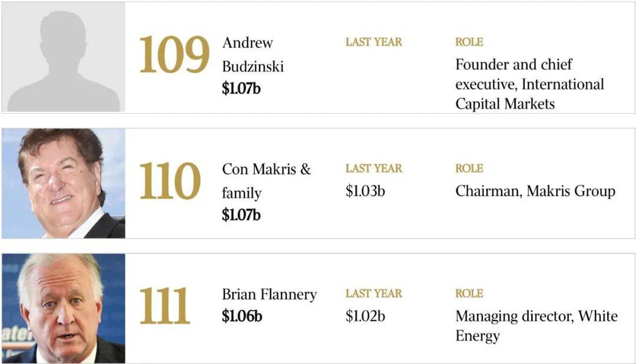Click last year's $1.02b value
This screenshot has height=364, width=636.
tap(365, 316)
